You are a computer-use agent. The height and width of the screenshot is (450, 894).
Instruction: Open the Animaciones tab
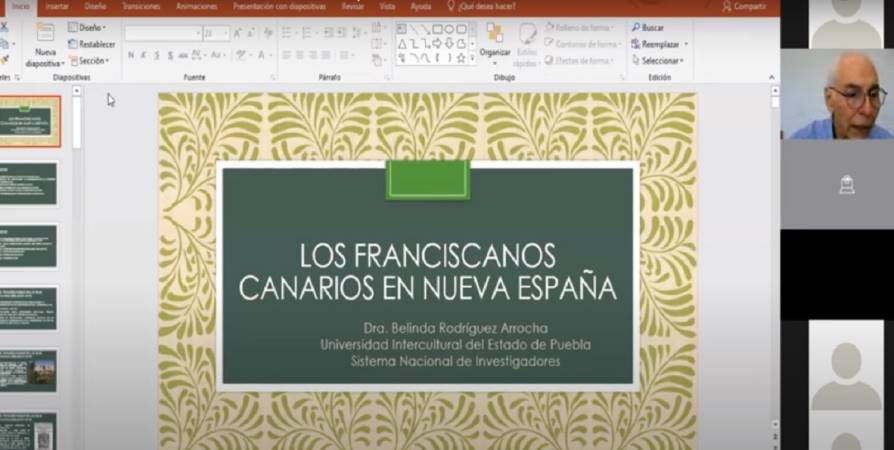coord(197,6)
